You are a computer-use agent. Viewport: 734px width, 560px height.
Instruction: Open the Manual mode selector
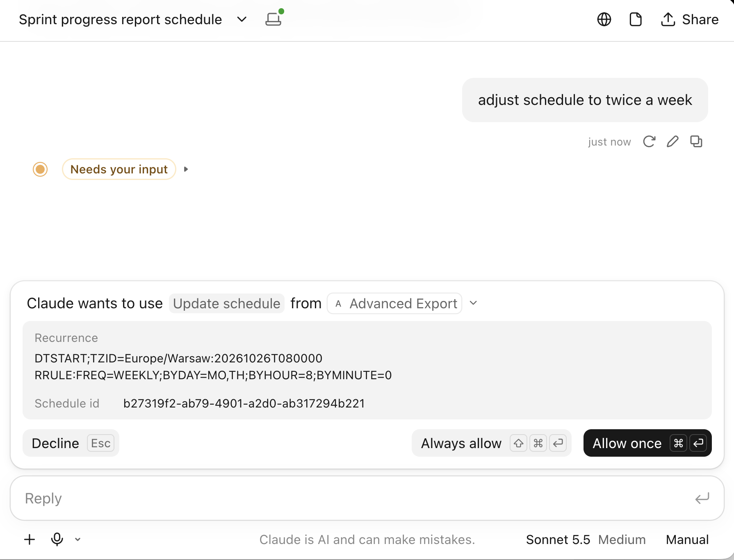pos(687,540)
